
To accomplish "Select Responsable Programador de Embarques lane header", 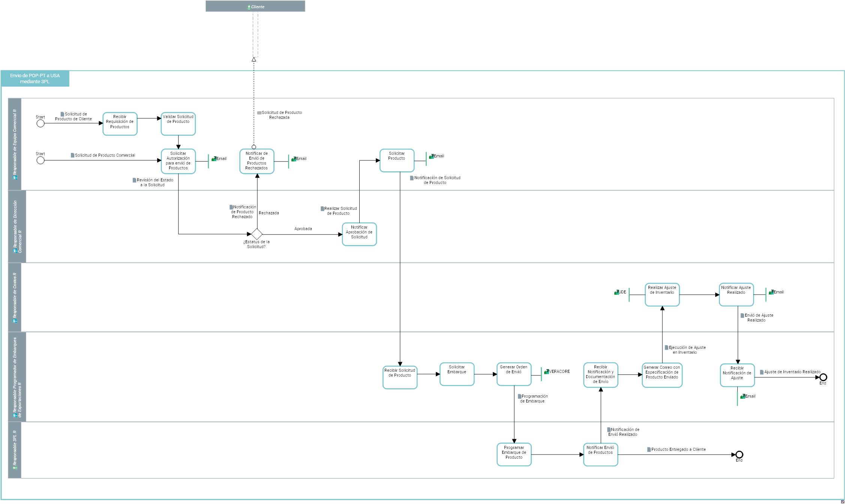I will [17, 377].
